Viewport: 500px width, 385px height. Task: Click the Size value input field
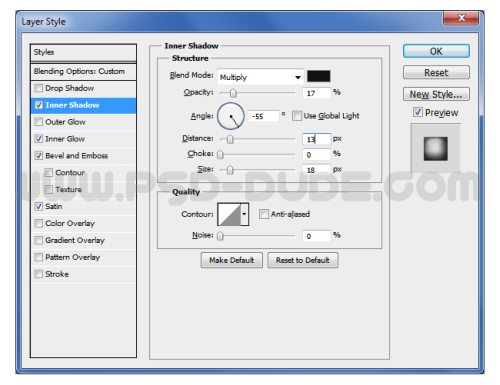pos(317,170)
